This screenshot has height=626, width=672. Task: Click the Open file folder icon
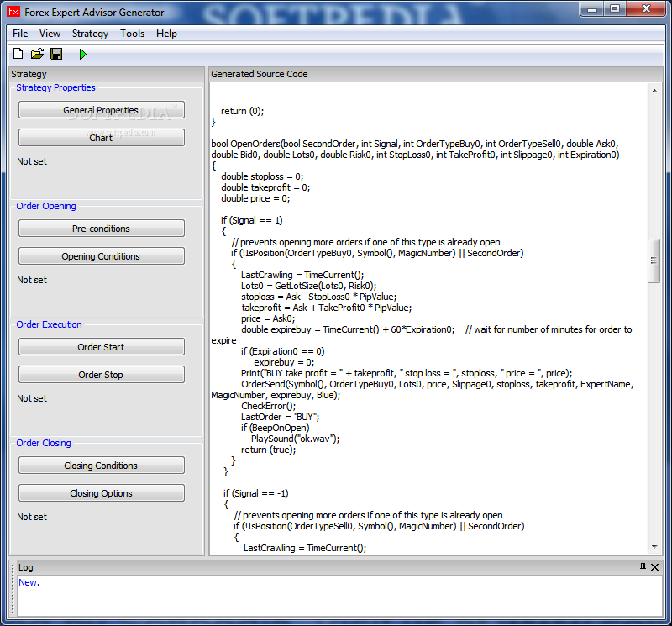tap(37, 54)
